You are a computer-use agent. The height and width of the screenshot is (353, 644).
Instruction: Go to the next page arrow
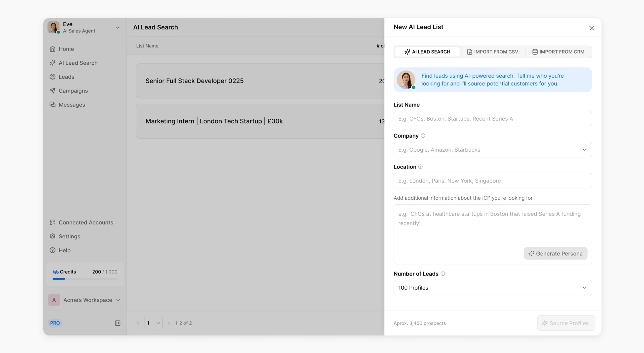(x=169, y=323)
